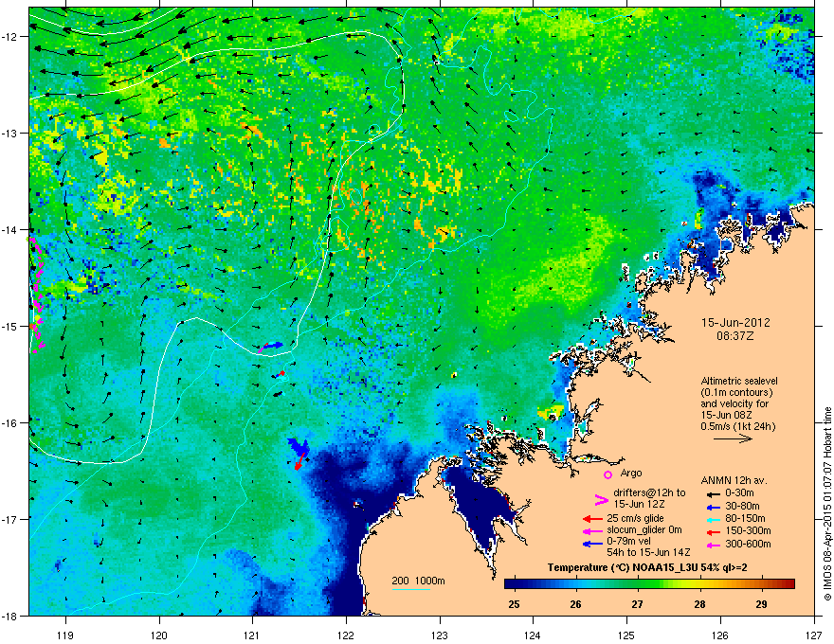Click the 15-Jun 08Z text
Image resolution: width=834 pixels, height=644 pixels.
(x=727, y=415)
